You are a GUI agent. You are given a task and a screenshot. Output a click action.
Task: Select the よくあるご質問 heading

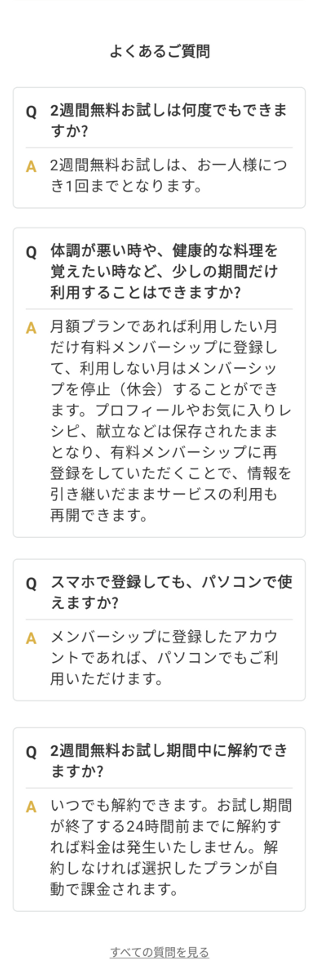coord(159,51)
